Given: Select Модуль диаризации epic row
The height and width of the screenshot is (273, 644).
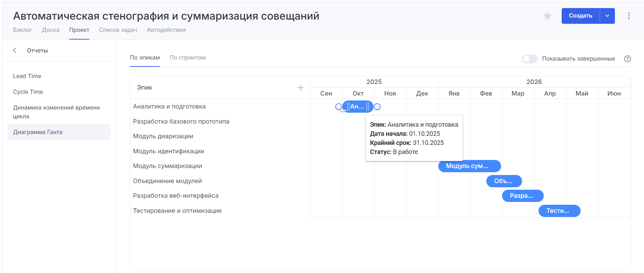Looking at the screenshot, I should (x=163, y=136).
